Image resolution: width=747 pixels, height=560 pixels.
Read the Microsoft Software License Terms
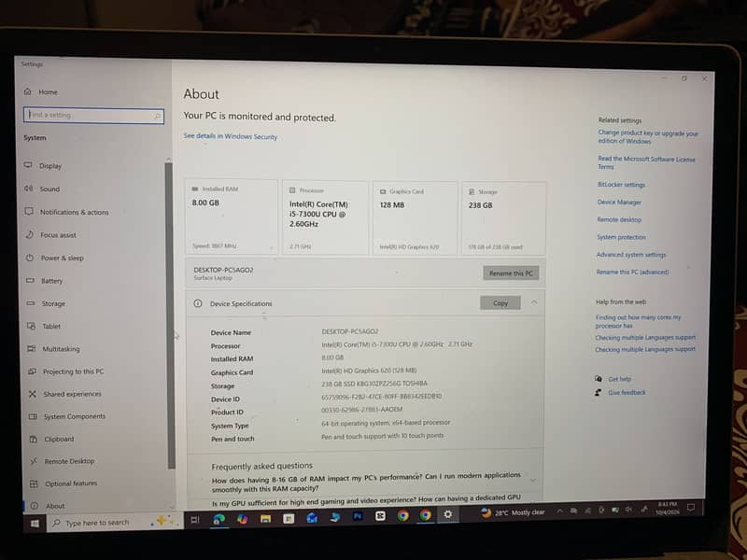(x=646, y=162)
